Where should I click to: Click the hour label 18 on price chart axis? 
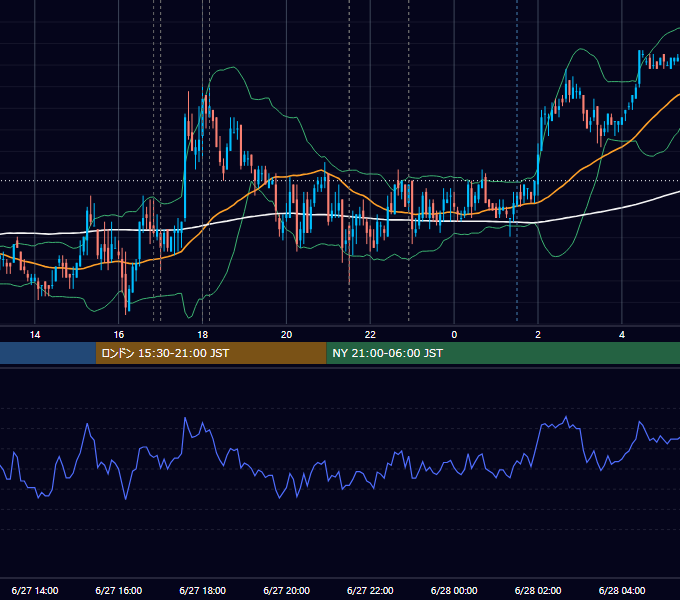coord(203,335)
